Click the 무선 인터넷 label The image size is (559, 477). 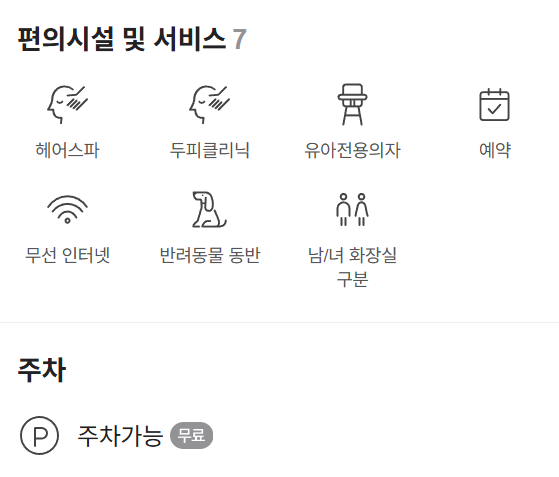pyautogui.click(x=67, y=255)
